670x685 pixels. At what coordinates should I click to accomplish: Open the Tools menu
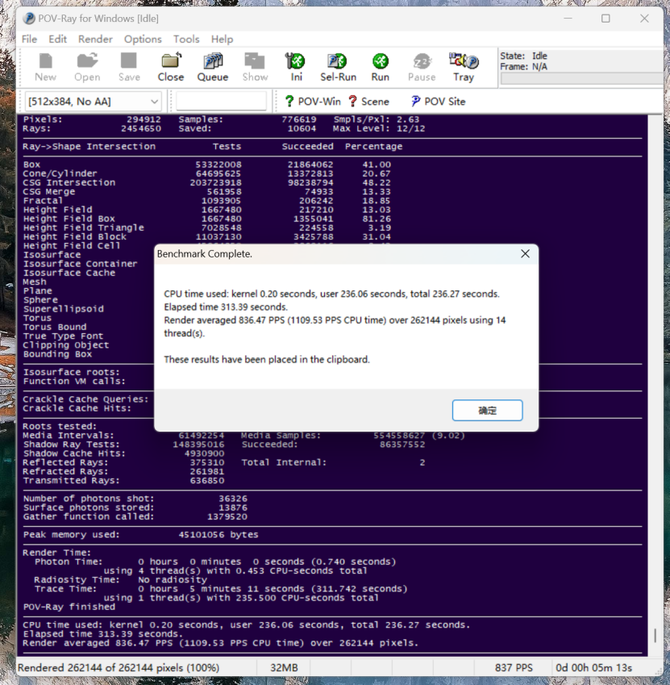point(186,39)
